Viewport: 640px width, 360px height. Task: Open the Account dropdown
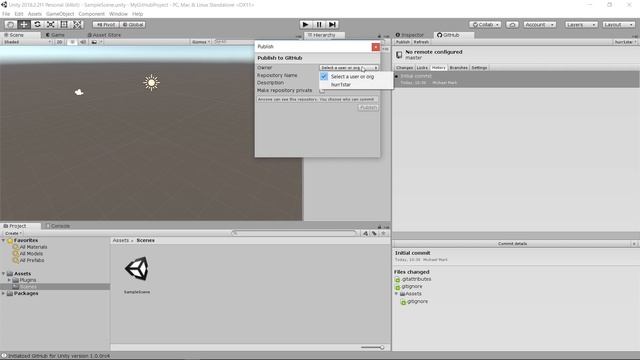(x=540, y=25)
